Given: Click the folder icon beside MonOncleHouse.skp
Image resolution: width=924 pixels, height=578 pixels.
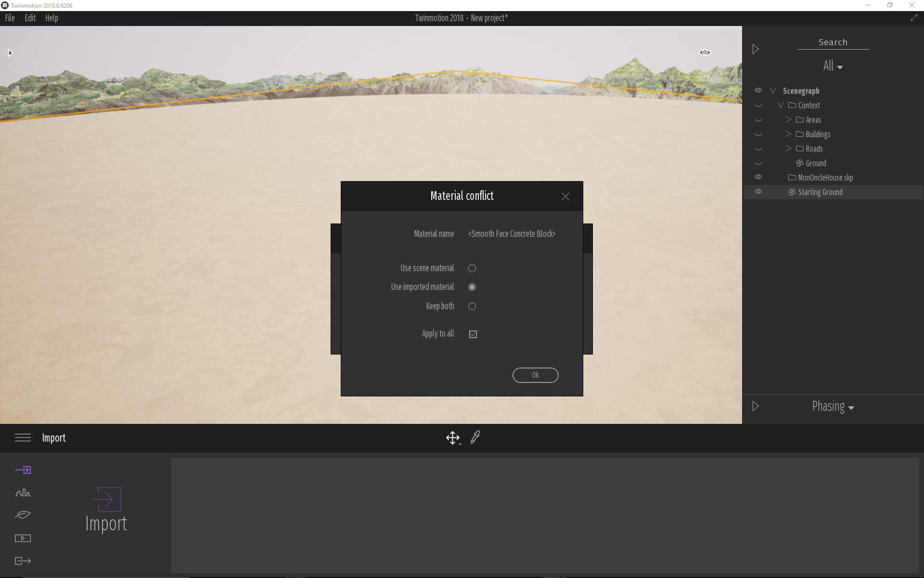Looking at the screenshot, I should (792, 177).
